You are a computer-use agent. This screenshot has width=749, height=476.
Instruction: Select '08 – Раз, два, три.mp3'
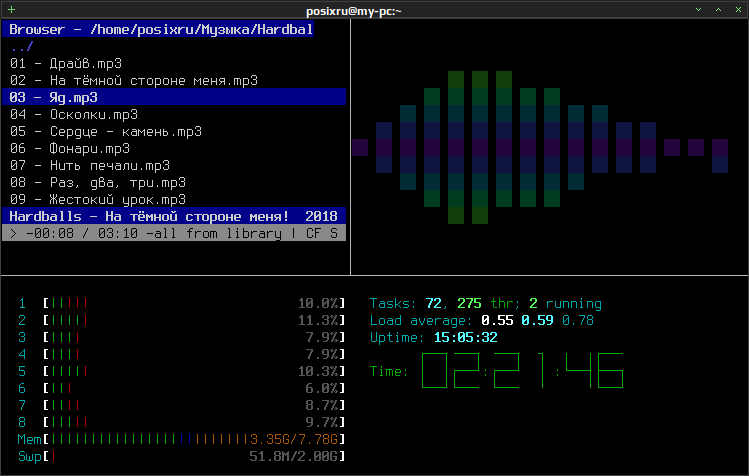(98, 183)
